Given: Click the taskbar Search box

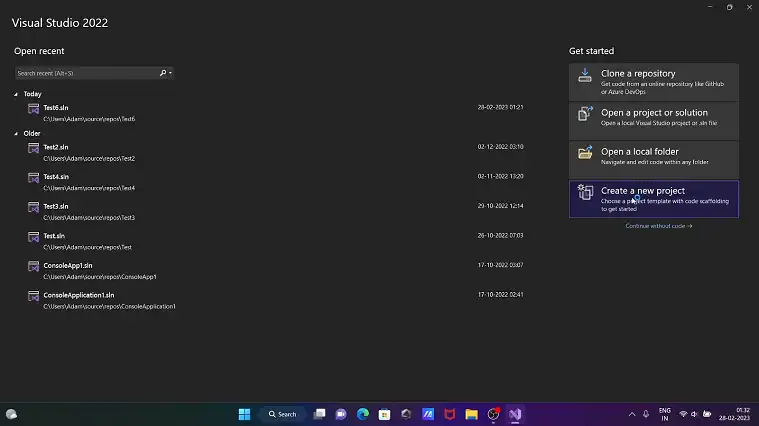Looking at the screenshot, I should (283, 414).
